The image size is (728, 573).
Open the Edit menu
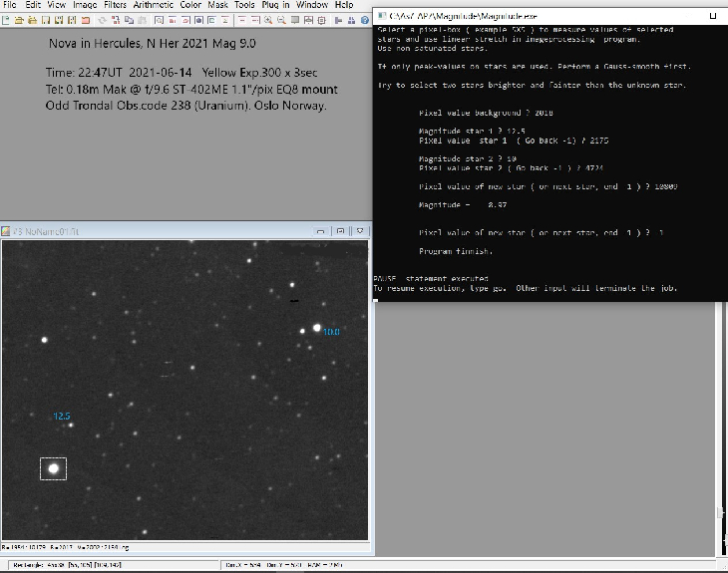pyautogui.click(x=34, y=5)
